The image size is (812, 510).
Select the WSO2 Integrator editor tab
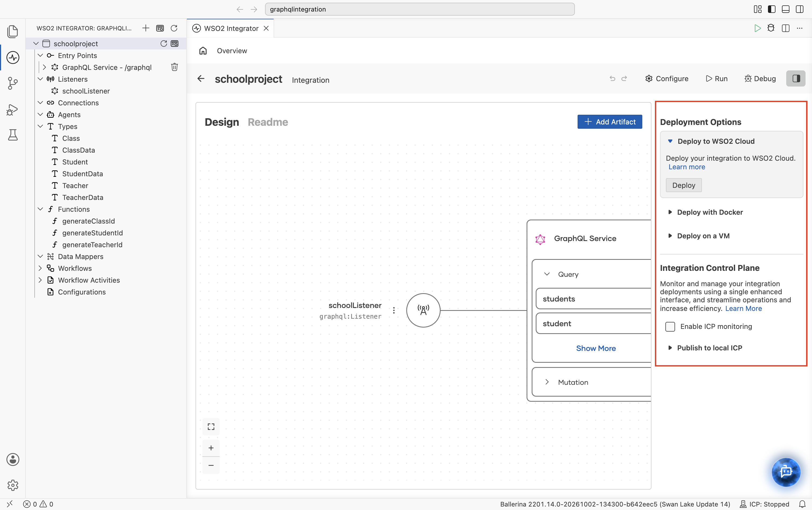point(231,28)
